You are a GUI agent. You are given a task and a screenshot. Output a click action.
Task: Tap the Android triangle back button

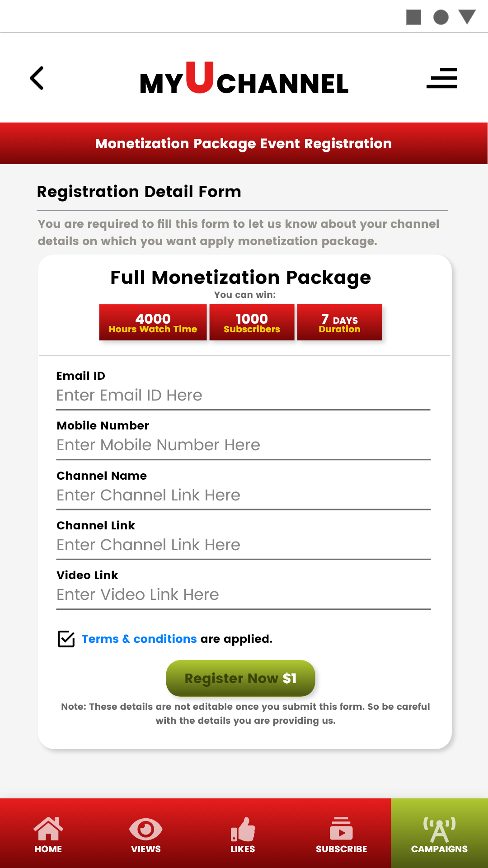[x=467, y=17]
